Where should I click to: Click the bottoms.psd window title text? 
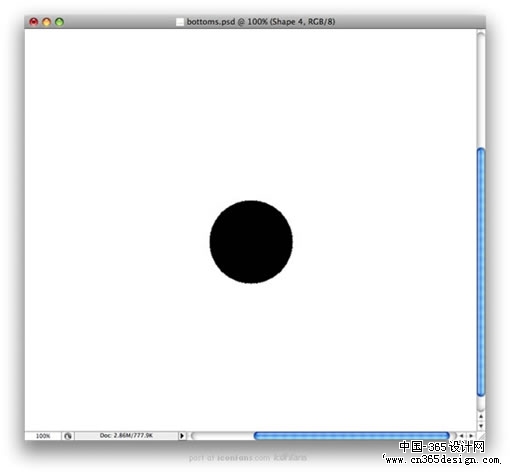pyautogui.click(x=261, y=22)
